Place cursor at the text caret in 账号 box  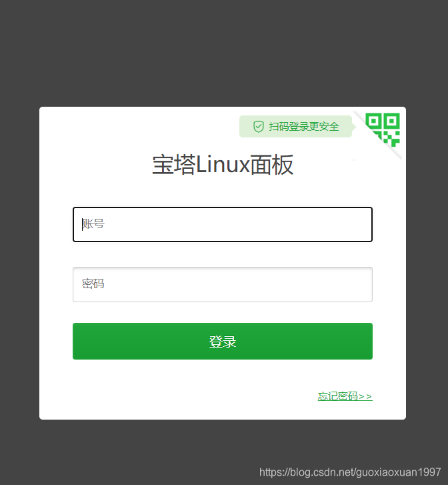coord(82,224)
